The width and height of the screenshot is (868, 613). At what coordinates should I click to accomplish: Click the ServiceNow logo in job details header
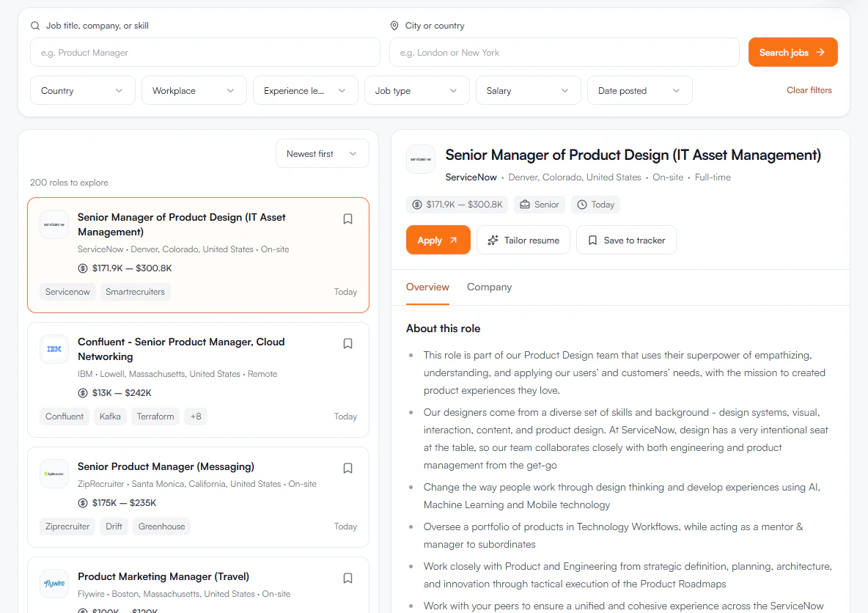click(x=421, y=159)
